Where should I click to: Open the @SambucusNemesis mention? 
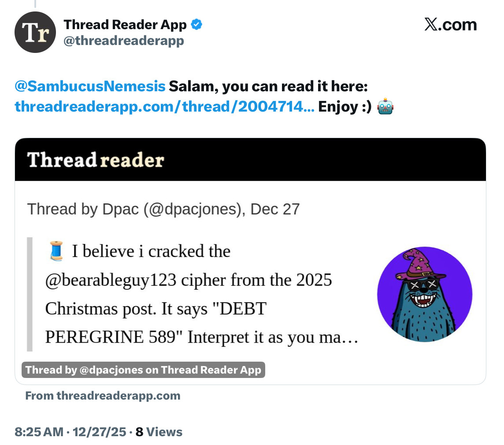pyautogui.click(x=90, y=86)
